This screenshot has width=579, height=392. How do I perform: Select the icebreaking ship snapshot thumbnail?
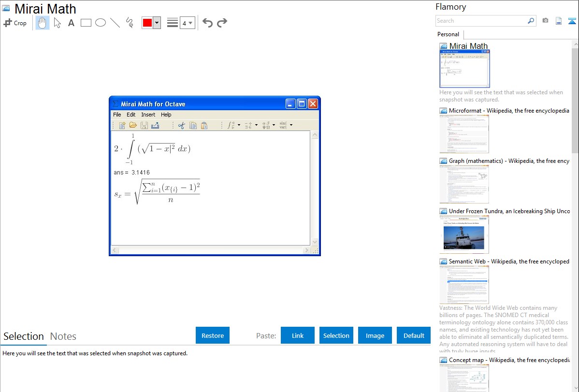pyautogui.click(x=464, y=234)
